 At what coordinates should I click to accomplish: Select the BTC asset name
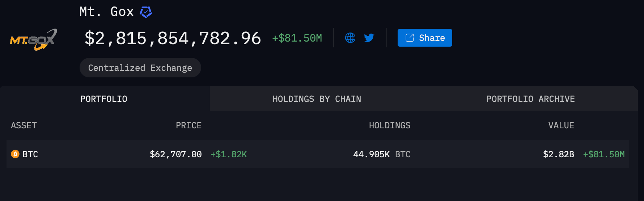pyautogui.click(x=30, y=154)
